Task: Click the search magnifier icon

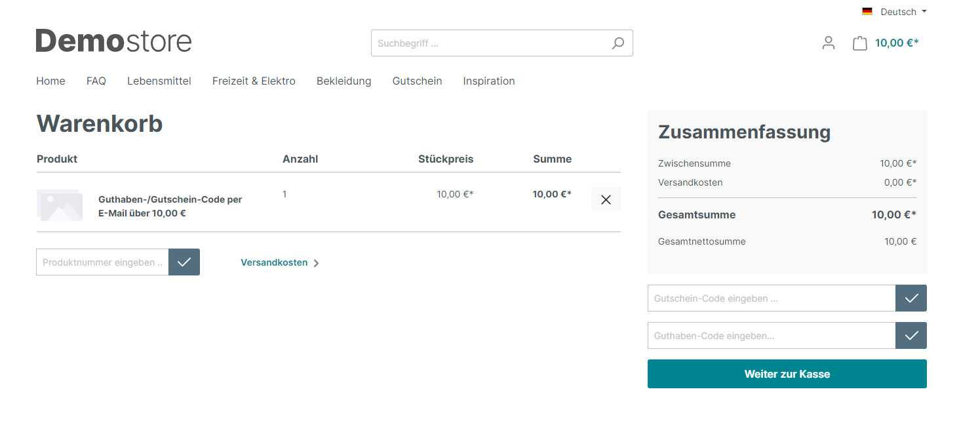Action: tap(617, 43)
